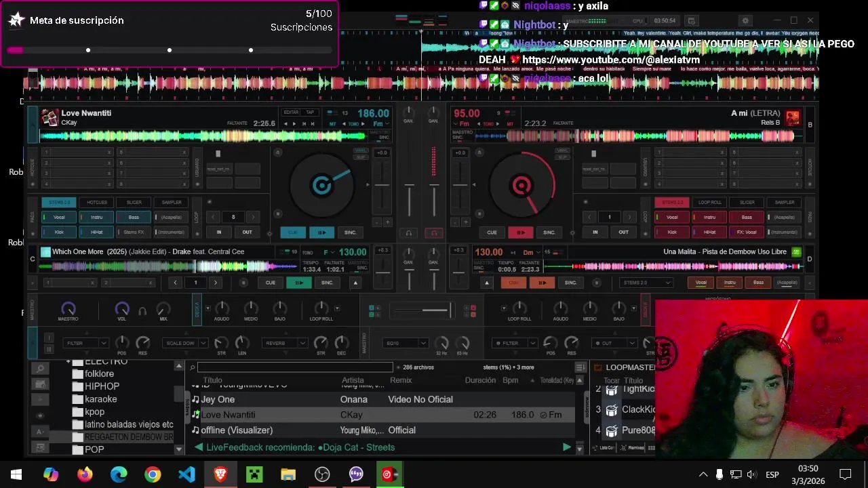The image size is (868, 488).
Task: Select the Jey One track row
Action: tap(382, 400)
